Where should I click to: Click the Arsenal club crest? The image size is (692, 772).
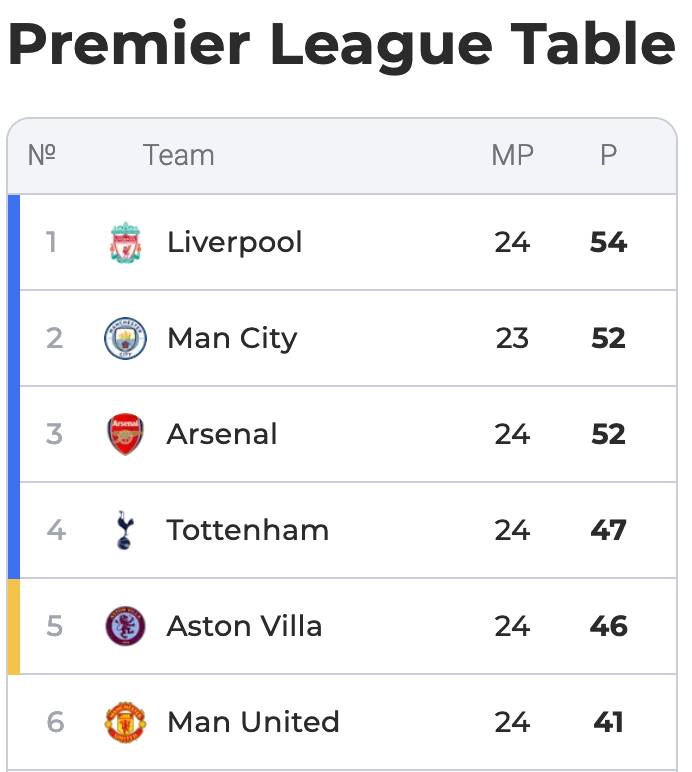[x=125, y=434]
